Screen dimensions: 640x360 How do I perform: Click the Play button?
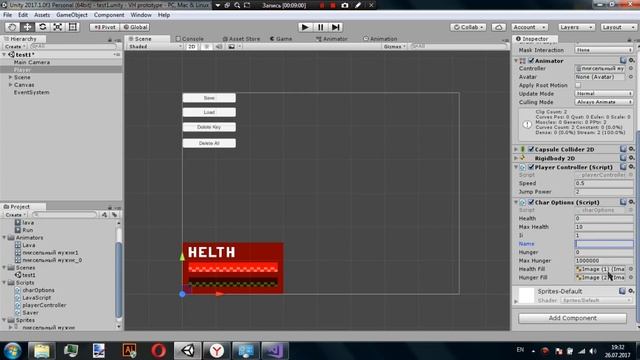[305, 27]
